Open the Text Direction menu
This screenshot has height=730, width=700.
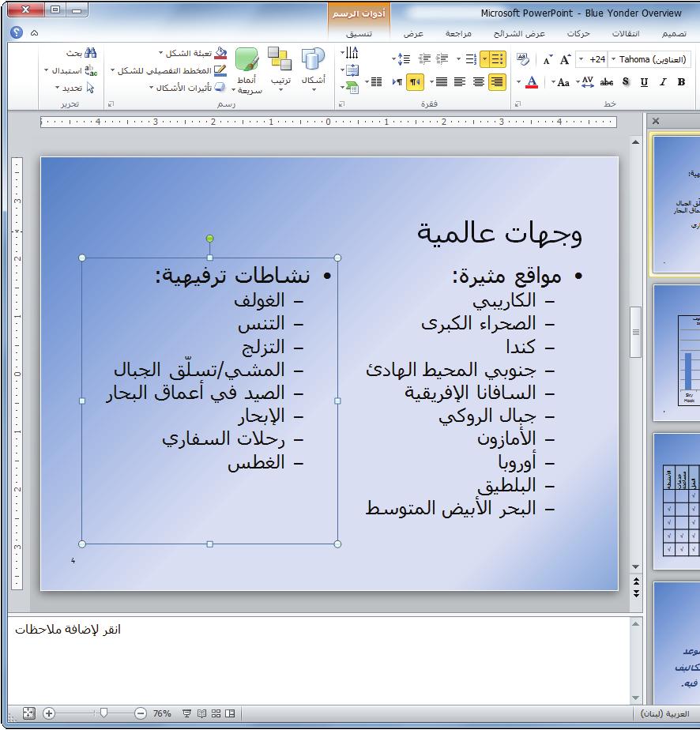(349, 53)
